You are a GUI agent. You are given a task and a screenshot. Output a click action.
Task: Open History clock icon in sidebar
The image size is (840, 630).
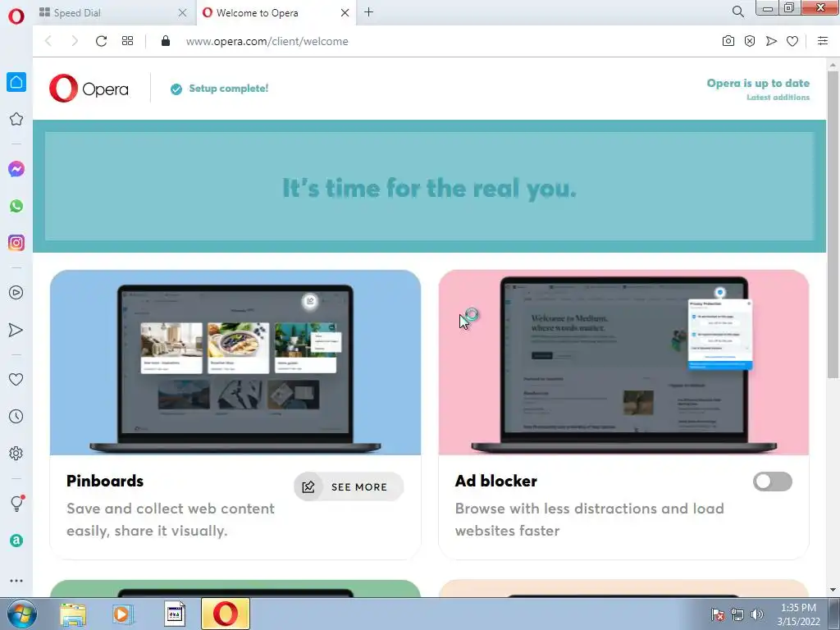[x=16, y=416]
